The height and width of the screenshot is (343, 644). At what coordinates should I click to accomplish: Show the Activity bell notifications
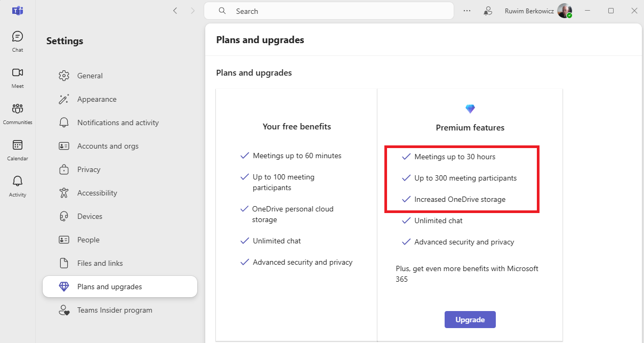18,185
